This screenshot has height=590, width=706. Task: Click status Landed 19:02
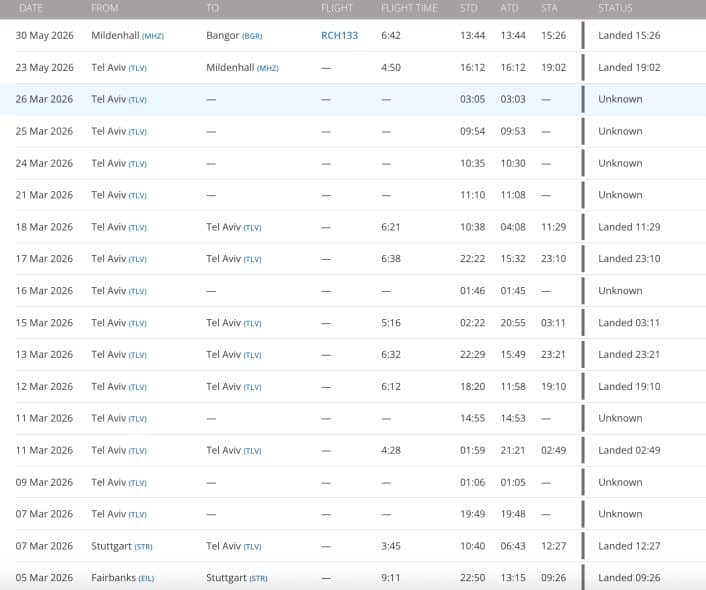(629, 68)
